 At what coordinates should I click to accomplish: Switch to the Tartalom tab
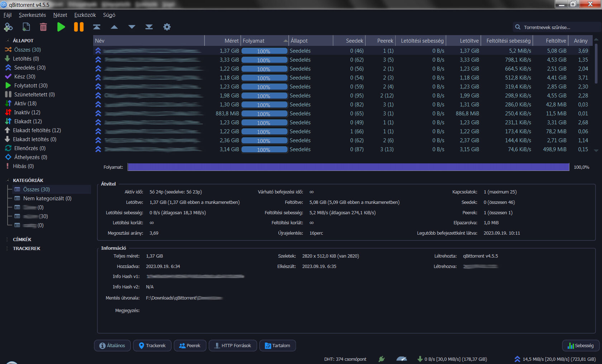click(x=278, y=346)
